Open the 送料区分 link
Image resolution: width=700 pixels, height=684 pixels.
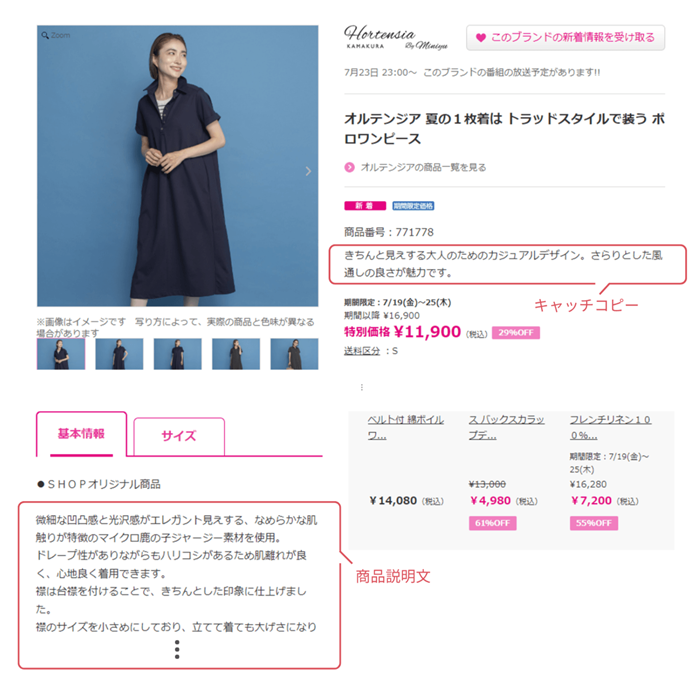click(362, 351)
